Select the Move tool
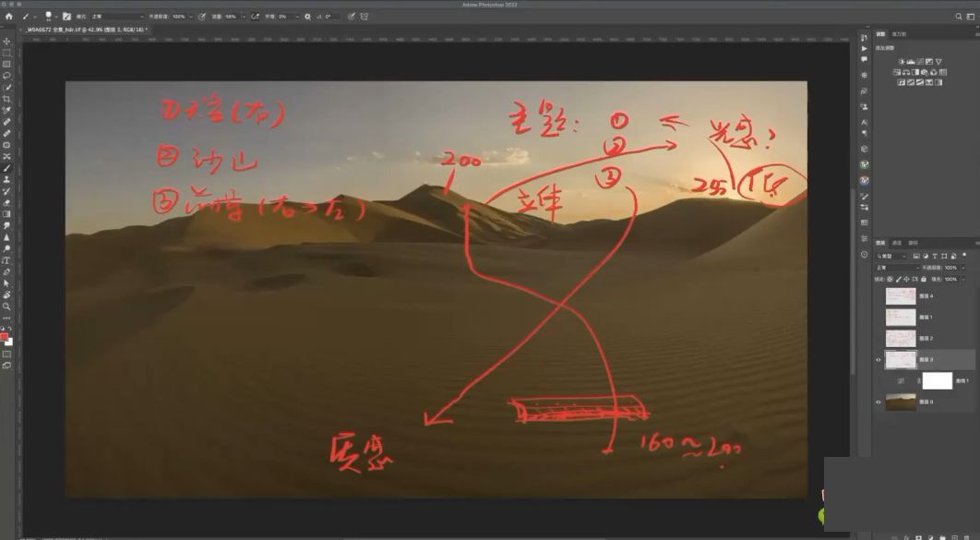The image size is (980, 540). point(6,42)
